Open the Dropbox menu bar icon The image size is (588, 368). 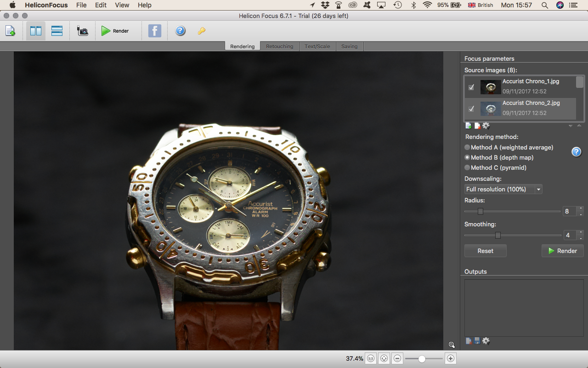click(x=325, y=5)
